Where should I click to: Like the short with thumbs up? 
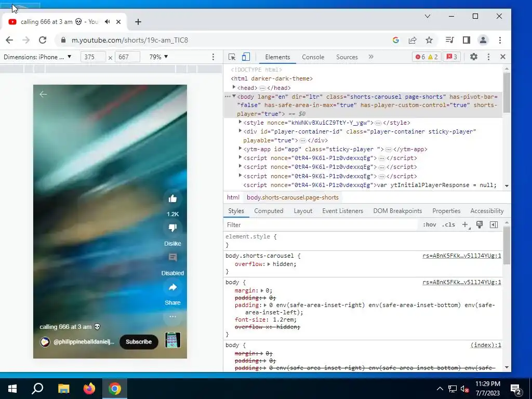(x=172, y=199)
